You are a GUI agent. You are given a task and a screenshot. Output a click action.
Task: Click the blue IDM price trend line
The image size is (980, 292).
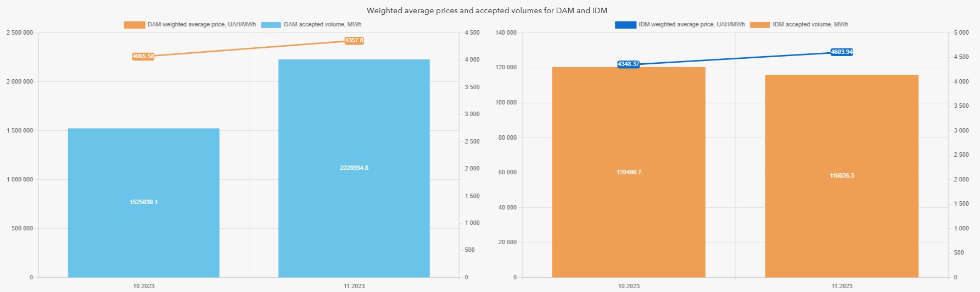[x=736, y=58]
